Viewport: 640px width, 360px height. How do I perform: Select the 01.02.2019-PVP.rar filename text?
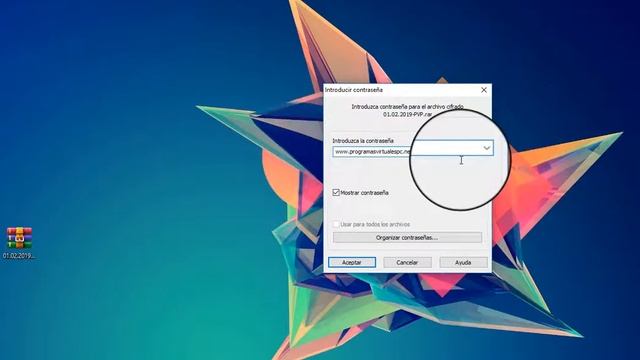click(407, 115)
